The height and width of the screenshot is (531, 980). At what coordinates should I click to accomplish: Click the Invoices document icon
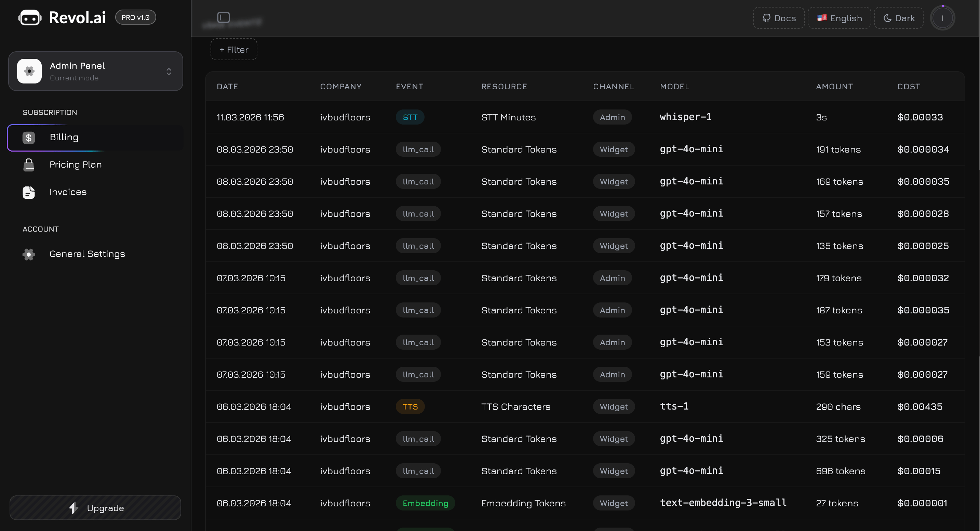[28, 192]
